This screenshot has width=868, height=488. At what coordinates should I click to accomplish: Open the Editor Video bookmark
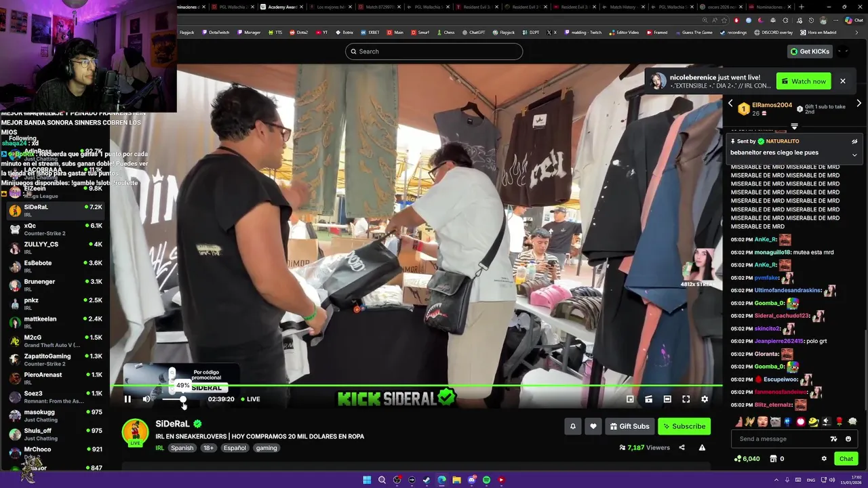coord(624,33)
